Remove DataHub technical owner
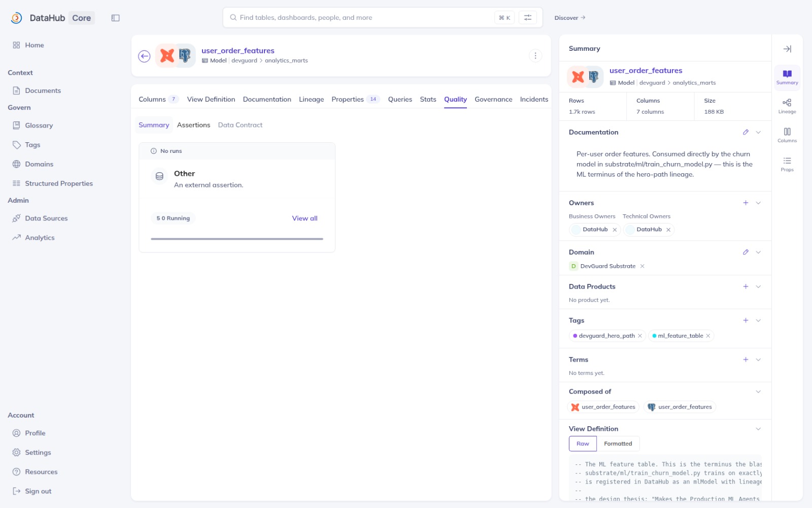812x508 pixels. [668, 230]
